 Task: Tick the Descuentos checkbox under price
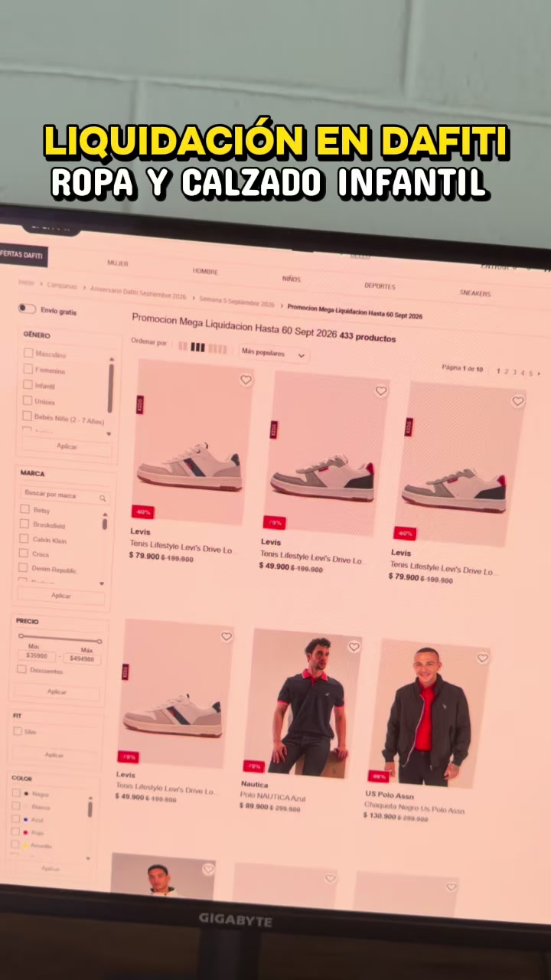pos(21,669)
